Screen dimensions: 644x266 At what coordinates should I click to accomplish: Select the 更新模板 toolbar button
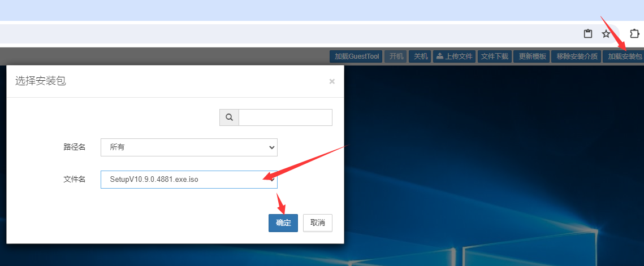532,56
